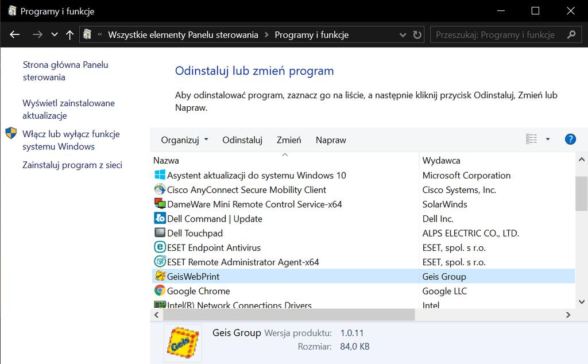Click the Control Panel icon in address bar
Screen dimensions: 588x364
point(87,34)
